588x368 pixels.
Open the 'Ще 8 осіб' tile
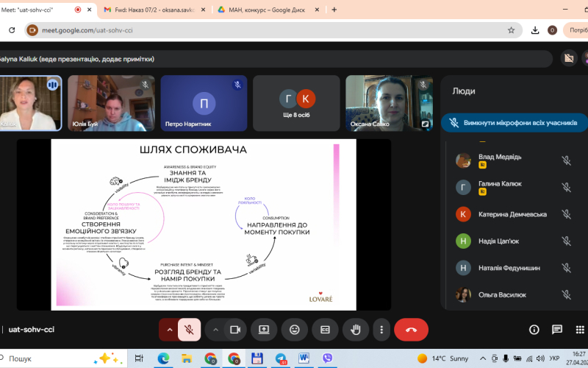click(296, 103)
